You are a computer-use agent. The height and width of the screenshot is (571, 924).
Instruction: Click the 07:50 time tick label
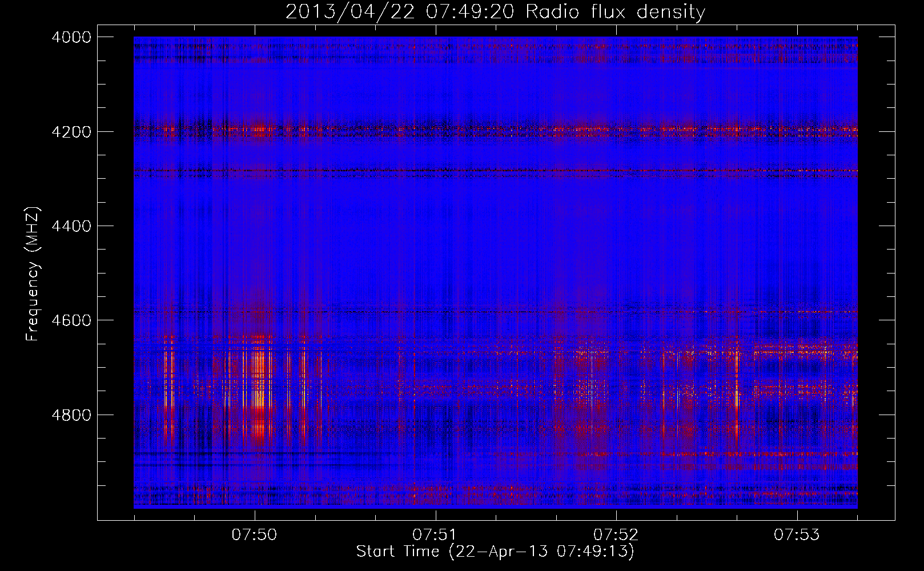point(255,534)
